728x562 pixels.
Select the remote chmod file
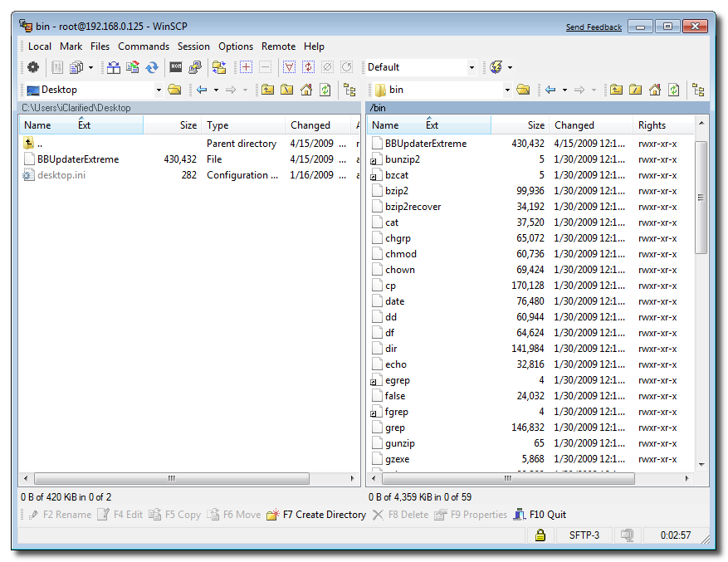[401, 254]
